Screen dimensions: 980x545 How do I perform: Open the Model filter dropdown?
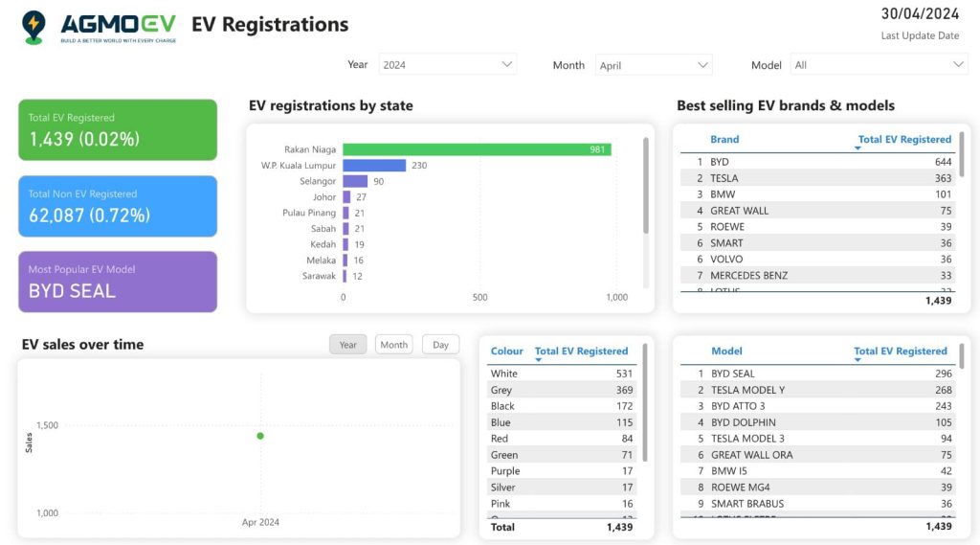(879, 65)
